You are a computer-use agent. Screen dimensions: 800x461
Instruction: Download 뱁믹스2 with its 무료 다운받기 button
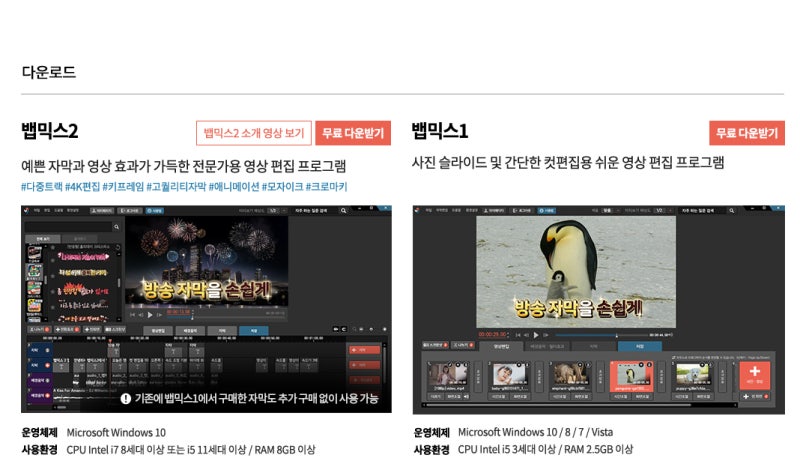(353, 133)
